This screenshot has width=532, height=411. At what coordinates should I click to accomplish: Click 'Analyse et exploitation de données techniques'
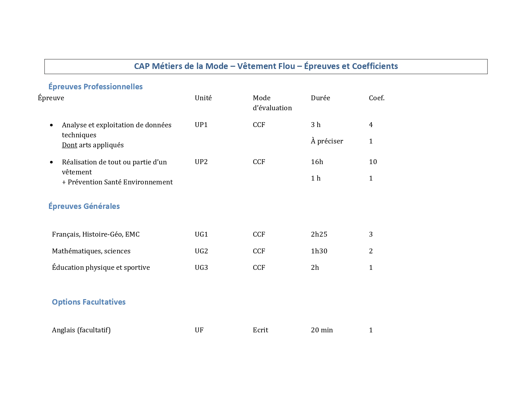tap(117, 130)
